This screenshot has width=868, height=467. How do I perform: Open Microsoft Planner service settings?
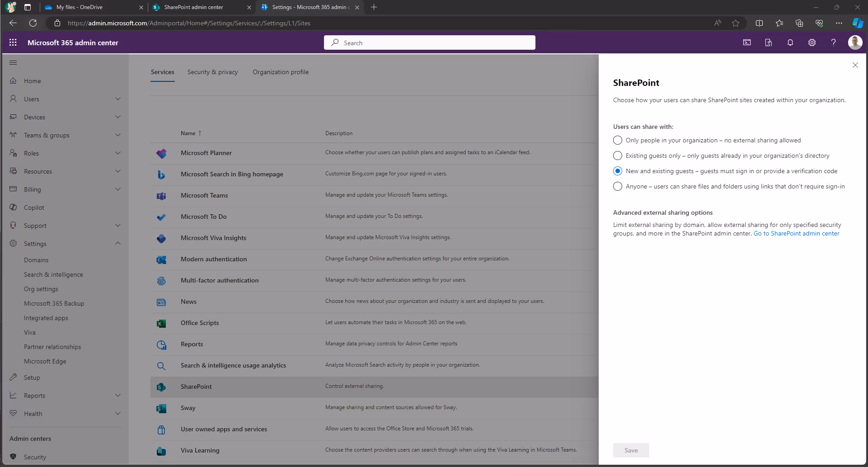pyautogui.click(x=206, y=153)
